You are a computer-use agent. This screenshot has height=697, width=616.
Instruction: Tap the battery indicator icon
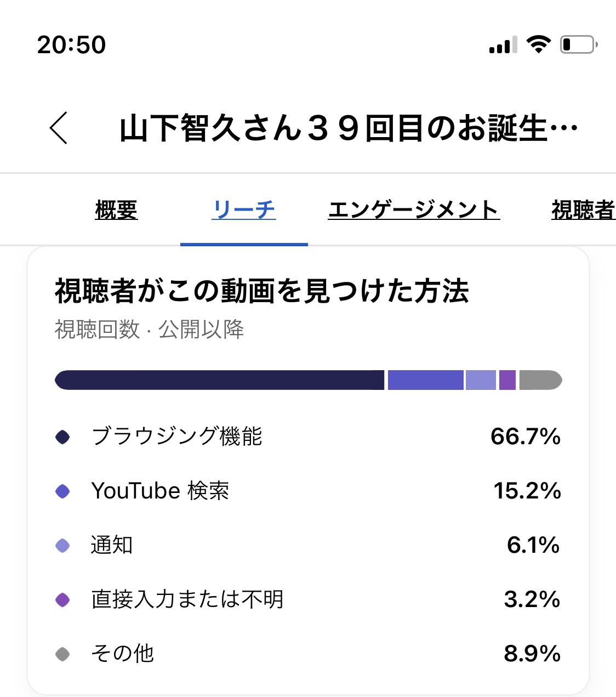click(578, 44)
